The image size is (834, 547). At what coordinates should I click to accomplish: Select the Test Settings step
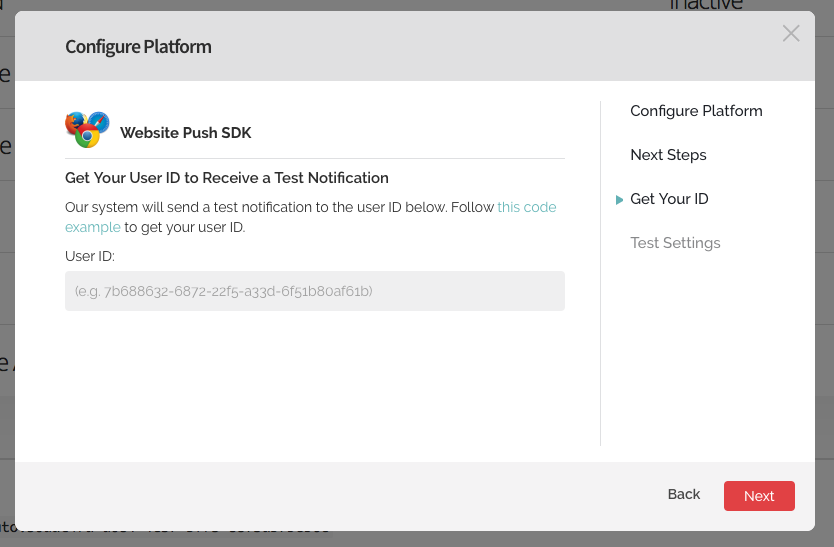(675, 243)
